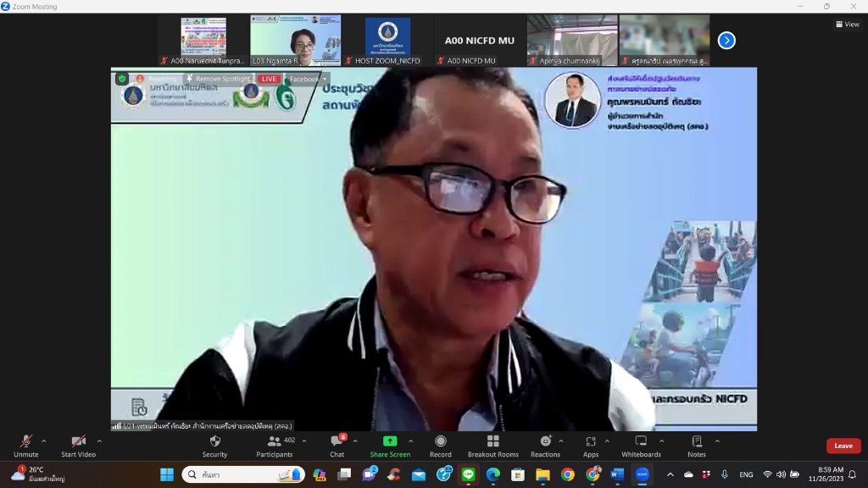868x488 pixels.
Task: Open the Mail app on the taskbar
Action: [x=419, y=474]
